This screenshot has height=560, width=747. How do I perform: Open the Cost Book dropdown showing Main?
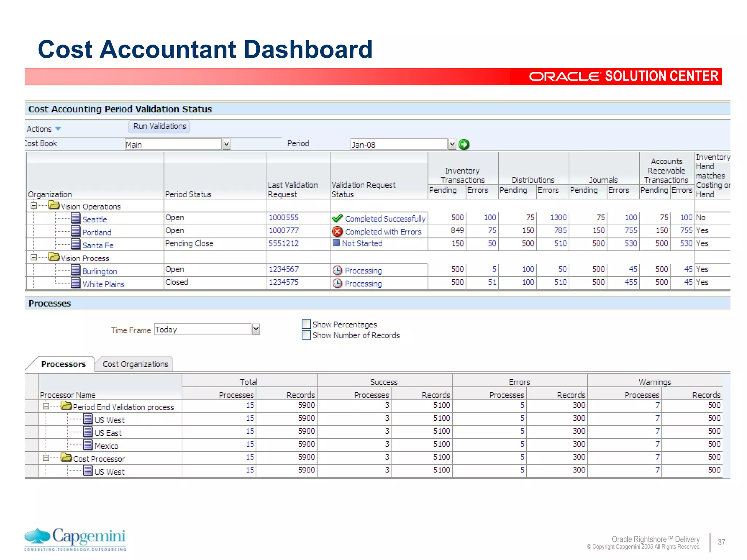tap(227, 144)
